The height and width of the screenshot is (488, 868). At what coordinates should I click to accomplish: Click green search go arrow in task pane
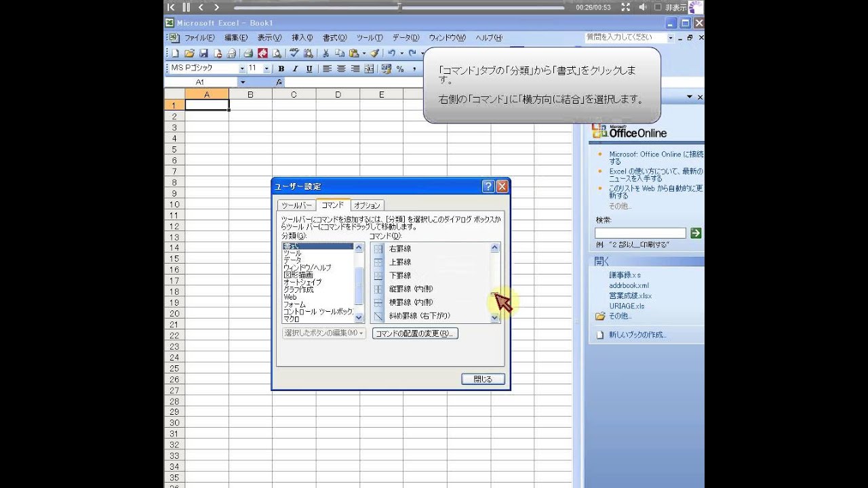(x=696, y=233)
